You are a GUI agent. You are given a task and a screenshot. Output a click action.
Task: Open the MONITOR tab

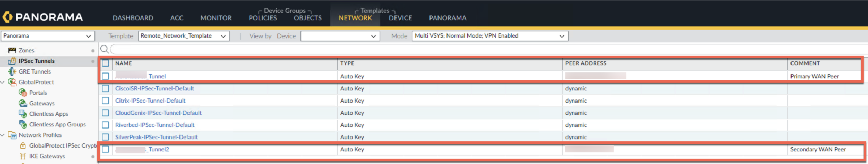point(216,18)
